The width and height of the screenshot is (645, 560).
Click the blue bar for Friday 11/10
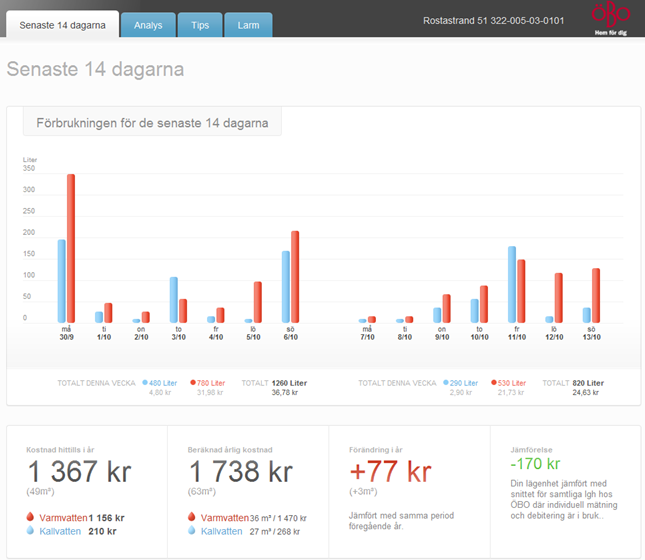pos(512,285)
